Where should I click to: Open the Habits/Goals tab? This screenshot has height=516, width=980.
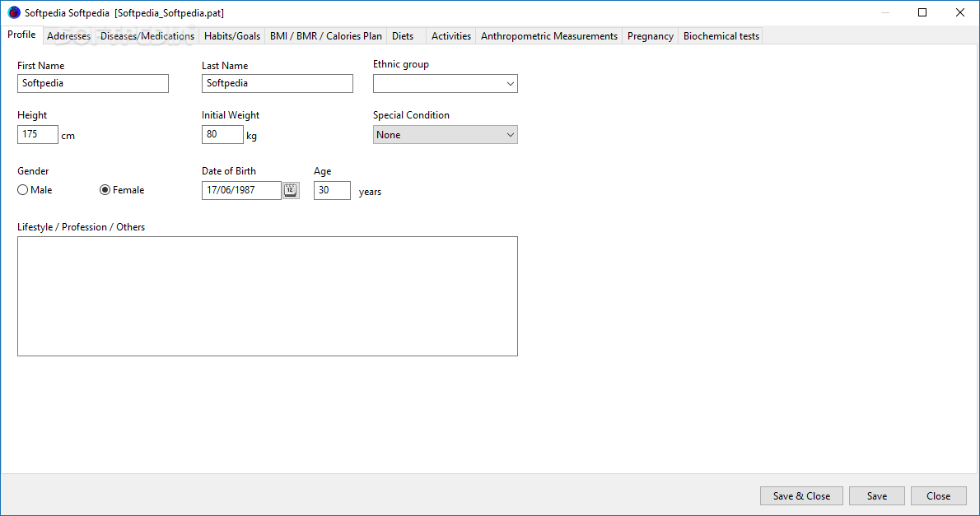click(x=232, y=36)
